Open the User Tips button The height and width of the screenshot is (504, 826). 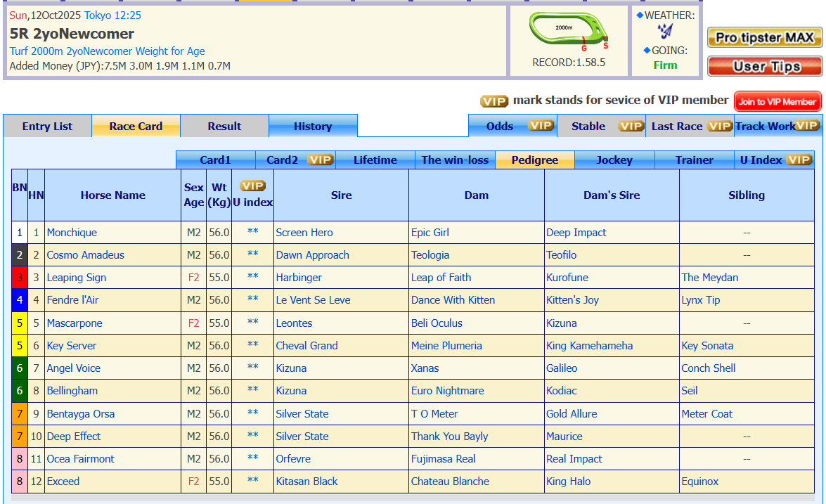point(765,66)
